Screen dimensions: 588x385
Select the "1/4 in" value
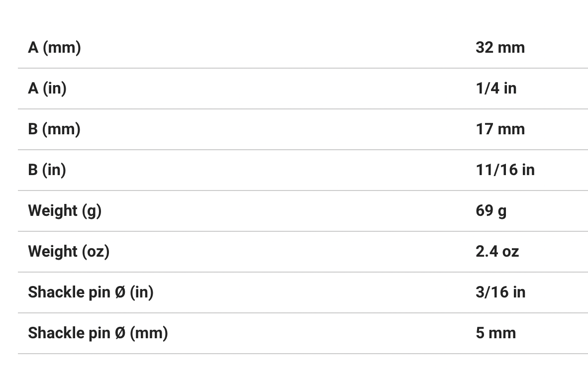pos(496,89)
